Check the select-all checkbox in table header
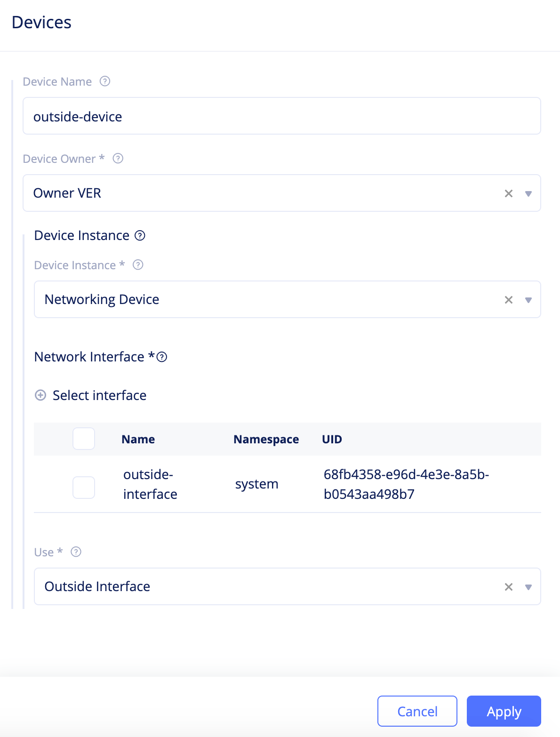 click(x=83, y=439)
